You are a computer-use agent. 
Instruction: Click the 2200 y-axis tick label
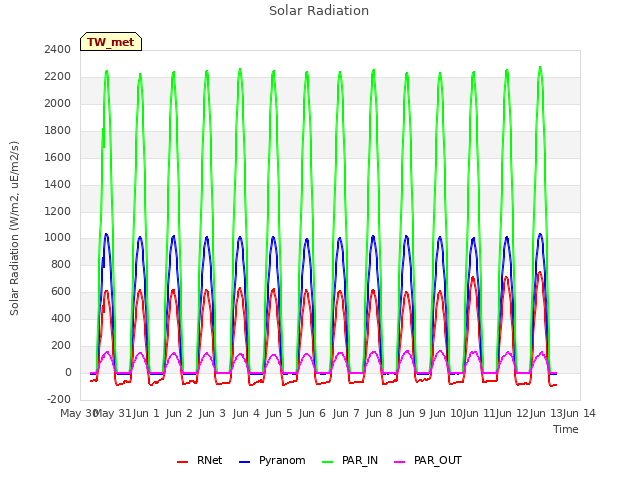[58, 77]
